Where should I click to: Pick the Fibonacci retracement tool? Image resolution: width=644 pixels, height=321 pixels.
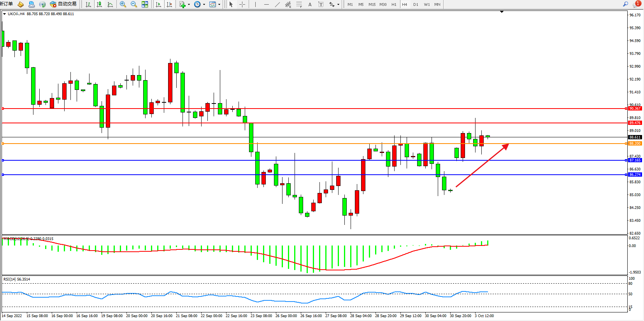299,4
